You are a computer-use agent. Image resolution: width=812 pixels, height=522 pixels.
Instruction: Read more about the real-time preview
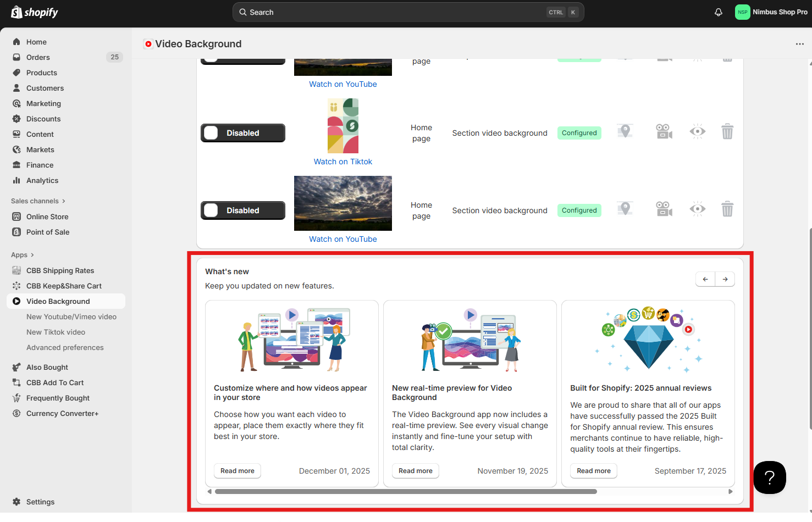tap(416, 471)
